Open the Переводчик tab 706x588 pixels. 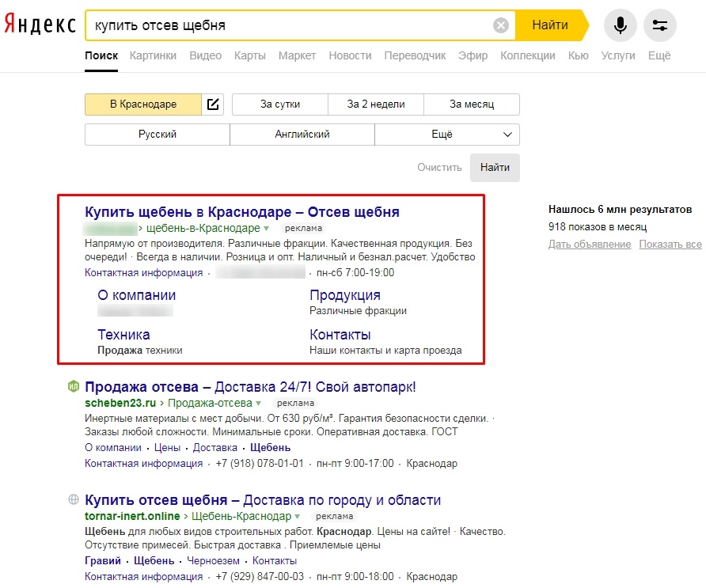point(415,55)
